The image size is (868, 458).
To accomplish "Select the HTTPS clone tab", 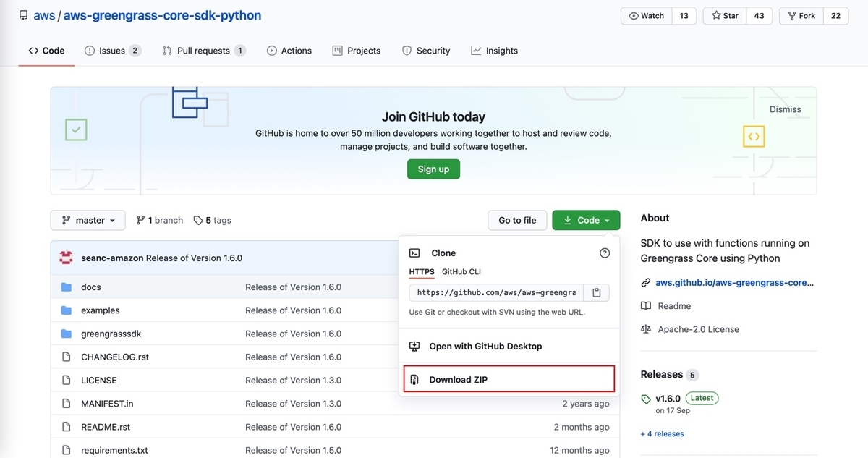I will (422, 272).
